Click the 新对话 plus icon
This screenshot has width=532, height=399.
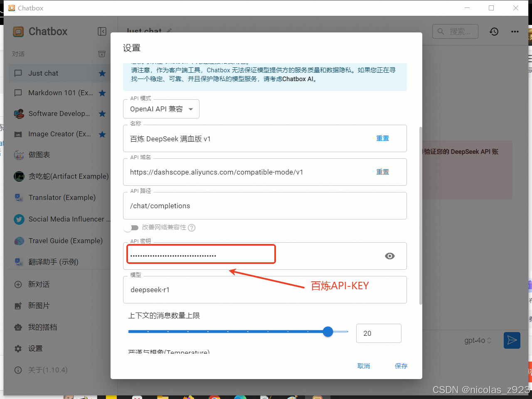18,284
